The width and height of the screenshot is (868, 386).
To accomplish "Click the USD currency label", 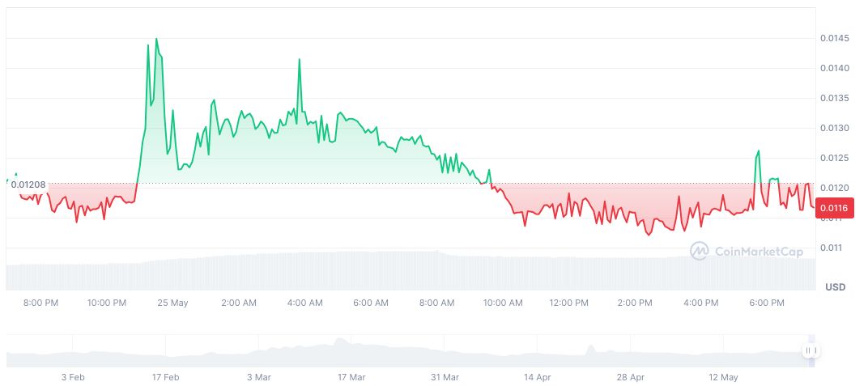I will [x=835, y=287].
